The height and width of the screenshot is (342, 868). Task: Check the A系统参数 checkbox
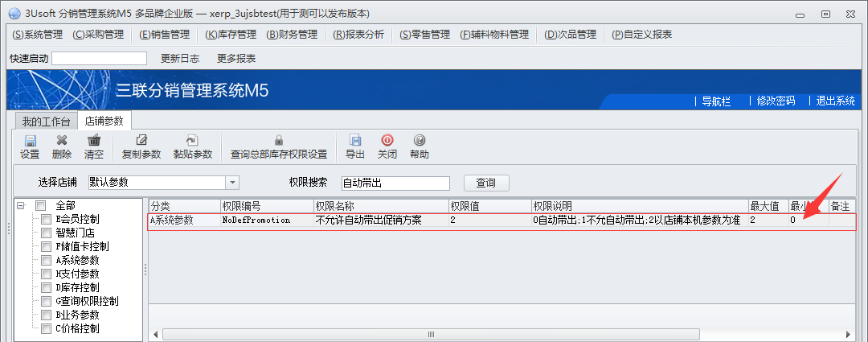47,260
